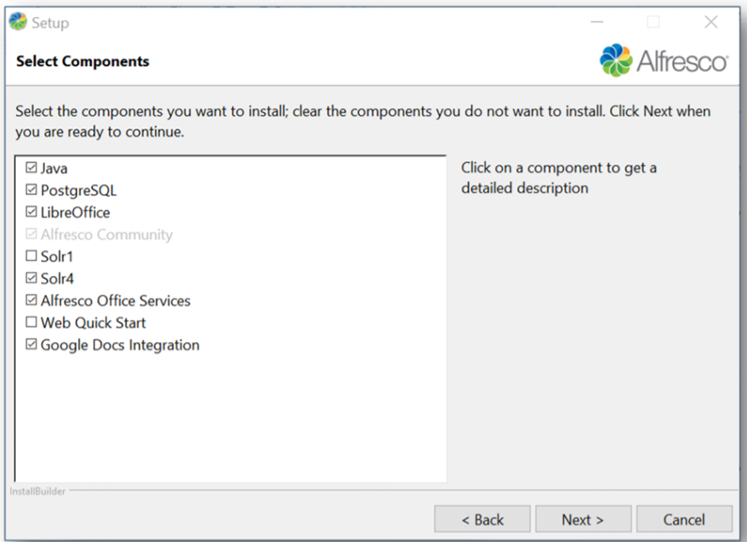Proceed with the Next button

click(x=582, y=519)
